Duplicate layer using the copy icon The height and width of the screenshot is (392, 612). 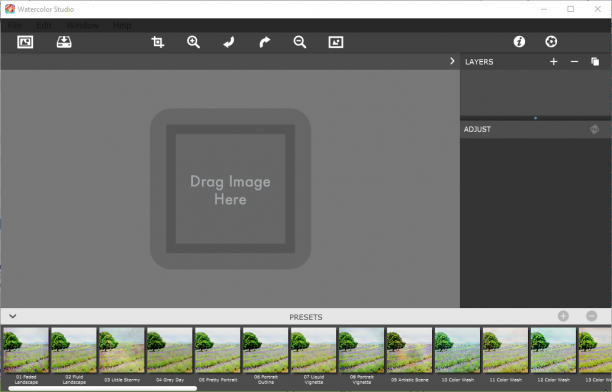(x=595, y=62)
